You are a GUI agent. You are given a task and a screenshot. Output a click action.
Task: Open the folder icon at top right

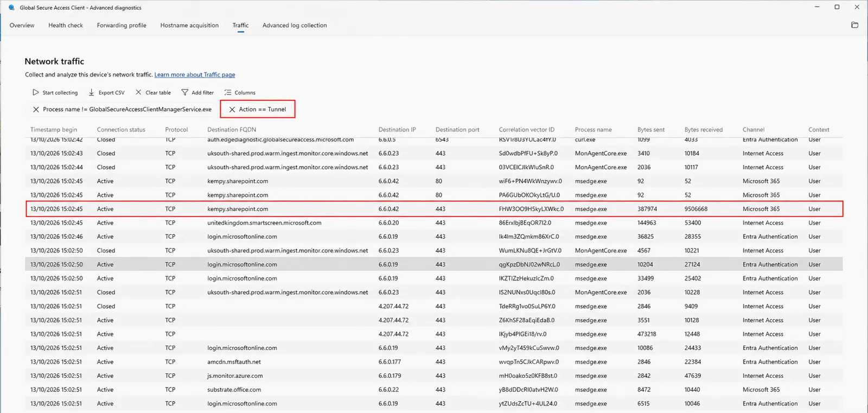(x=854, y=25)
